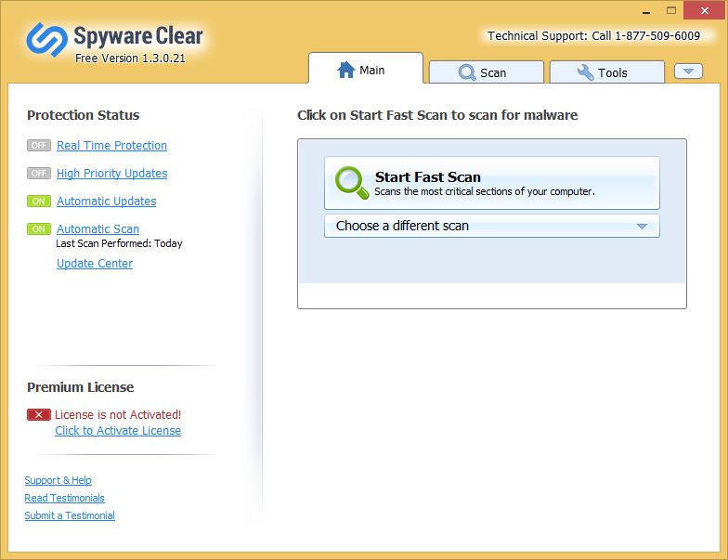Click the green magnifying glass scan icon
The height and width of the screenshot is (560, 728).
tap(351, 183)
